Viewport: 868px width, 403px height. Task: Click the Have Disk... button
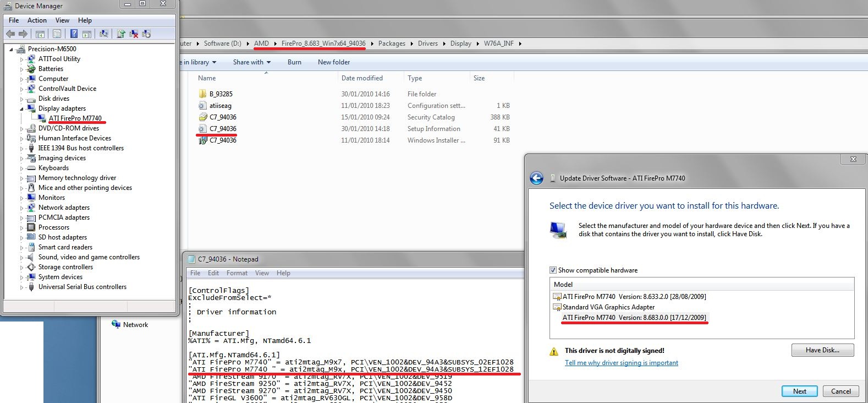(823, 350)
